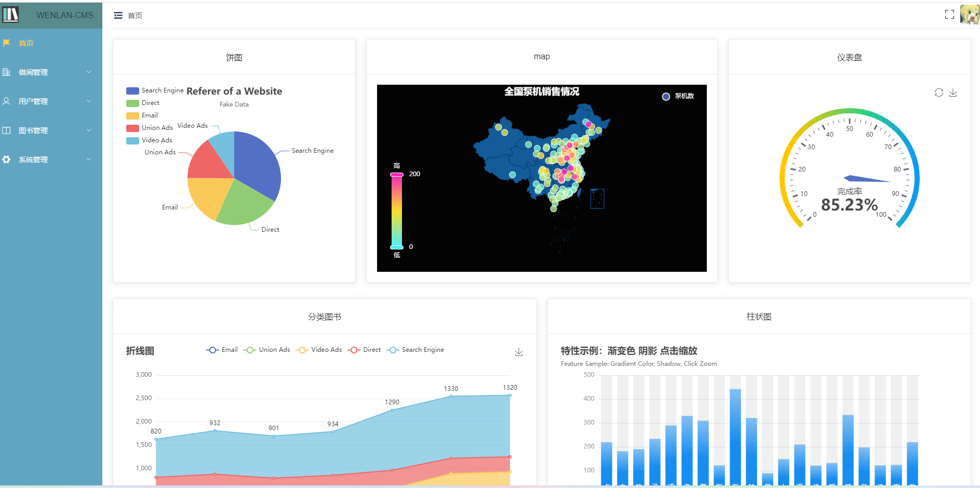Screen dimensions: 980x488
Task: Toggle Search Engine in pie legend
Action: click(155, 90)
